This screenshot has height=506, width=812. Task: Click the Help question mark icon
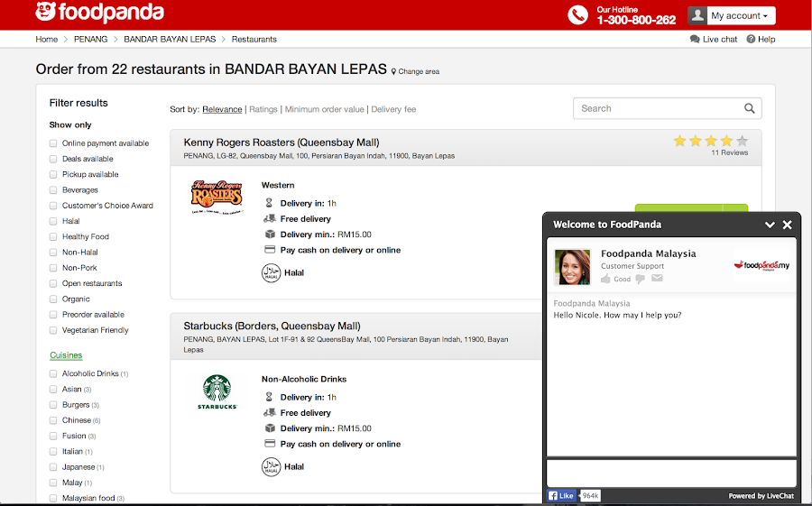point(751,39)
